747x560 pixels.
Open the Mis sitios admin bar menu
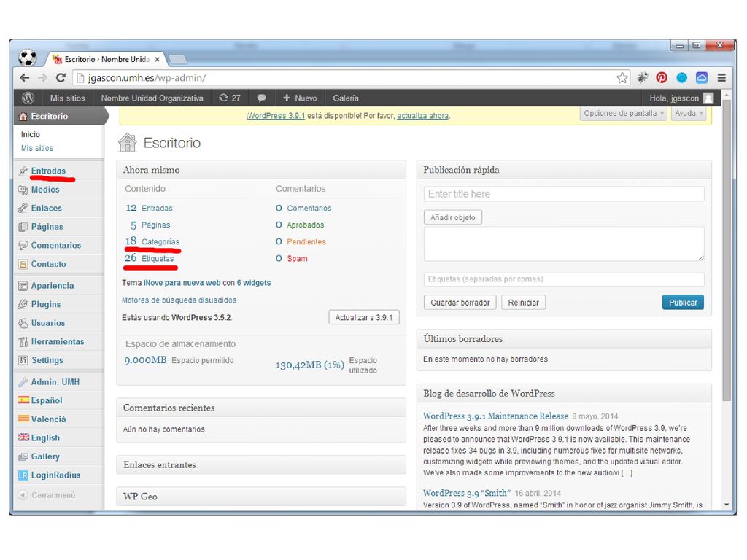coord(68,98)
